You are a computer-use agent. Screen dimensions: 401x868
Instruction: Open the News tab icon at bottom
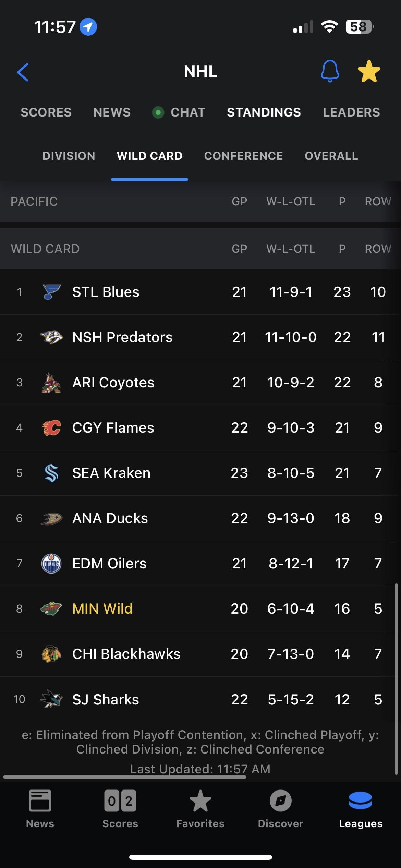[x=40, y=801]
